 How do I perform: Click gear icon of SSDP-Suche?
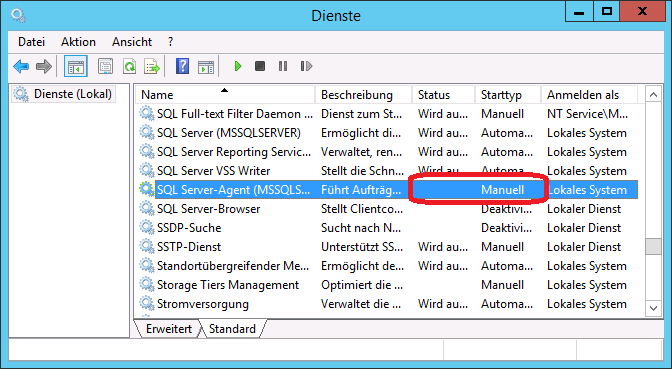147,228
